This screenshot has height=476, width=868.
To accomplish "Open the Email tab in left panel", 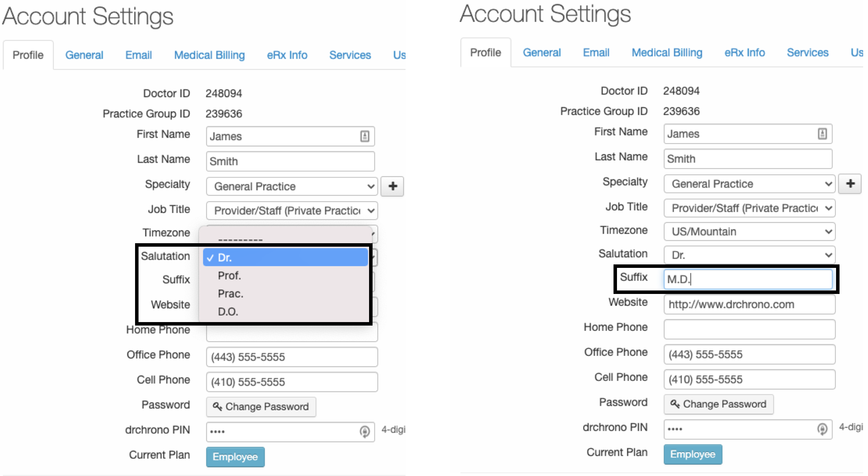I will point(139,55).
